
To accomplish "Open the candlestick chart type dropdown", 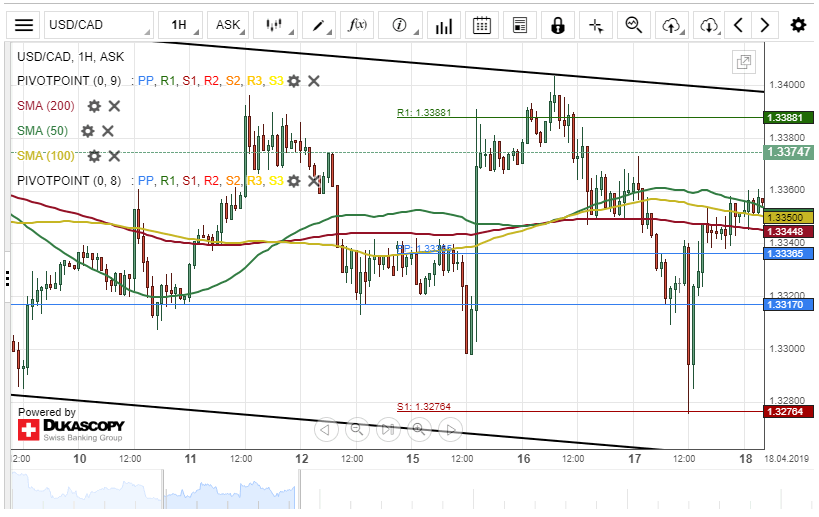I will 275,25.
